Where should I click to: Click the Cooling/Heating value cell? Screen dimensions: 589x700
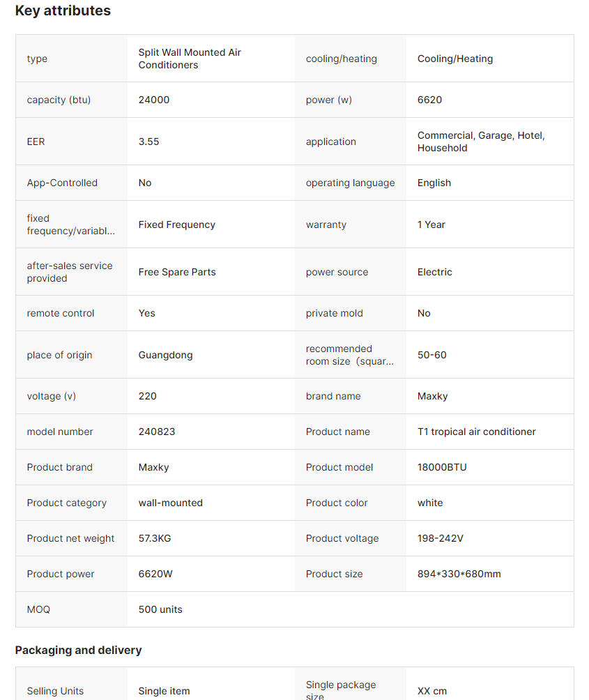[x=455, y=59]
